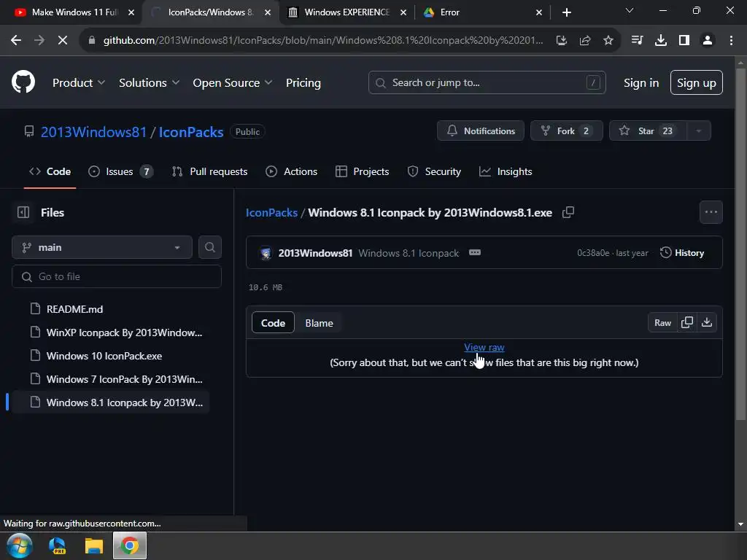This screenshot has height=560, width=747.
Task: Click the Sign up button
Action: [696, 82]
